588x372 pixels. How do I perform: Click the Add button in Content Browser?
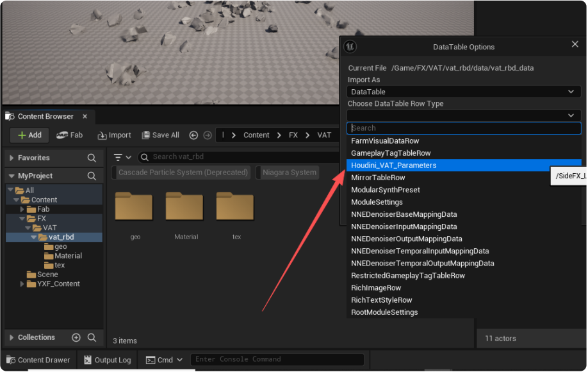[29, 135]
